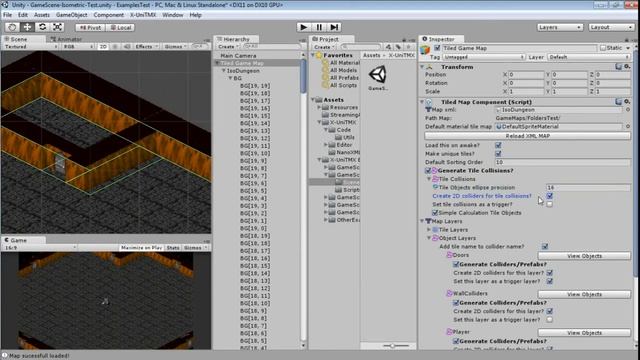This screenshot has height=360, width=640.
Task: Collapse the IsoDungeon hierarchy item
Action: point(224,71)
